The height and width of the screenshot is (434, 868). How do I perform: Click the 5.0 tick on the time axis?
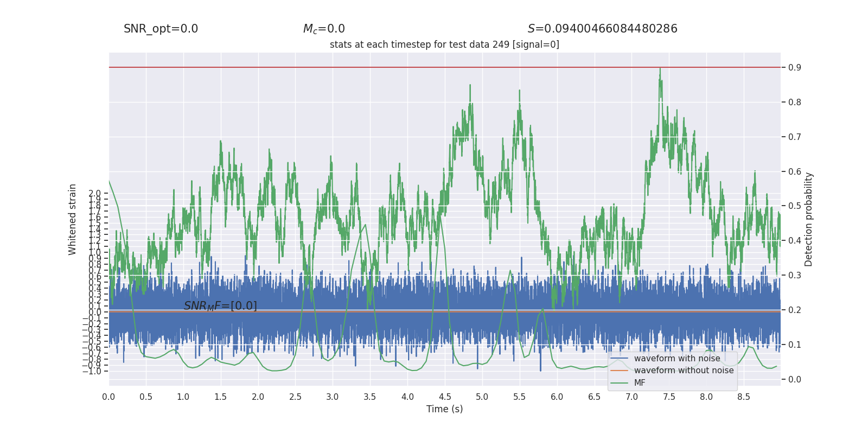pyautogui.click(x=482, y=397)
